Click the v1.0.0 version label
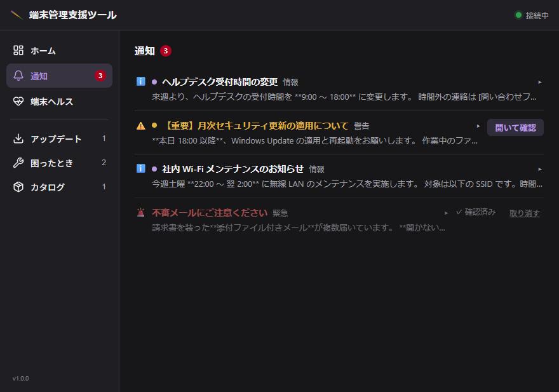The image size is (559, 392). tap(21, 379)
